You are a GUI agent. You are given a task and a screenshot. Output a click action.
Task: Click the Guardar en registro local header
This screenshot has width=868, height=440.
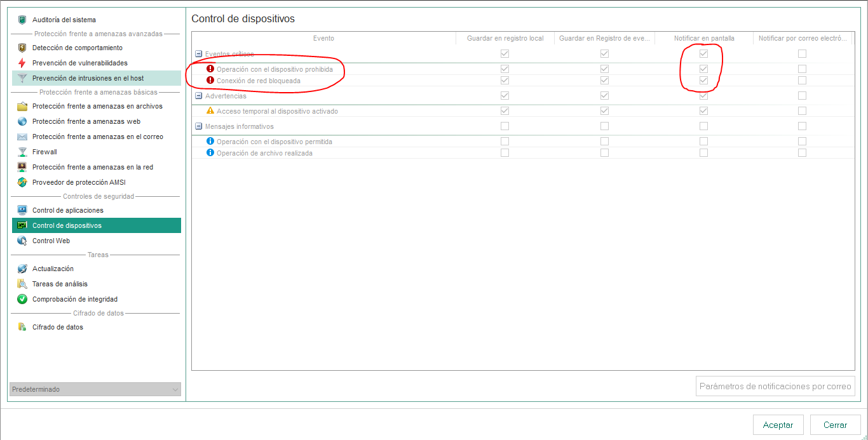[x=505, y=38]
